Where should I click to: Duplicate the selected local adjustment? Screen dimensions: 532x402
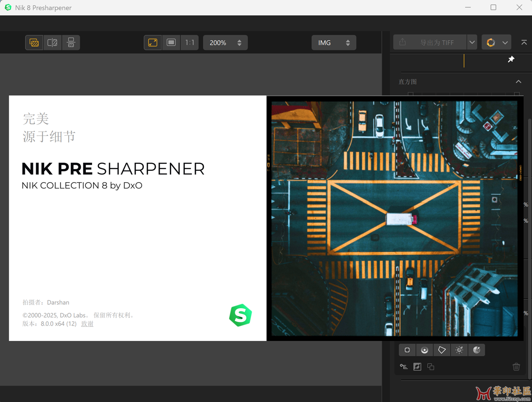(x=431, y=367)
